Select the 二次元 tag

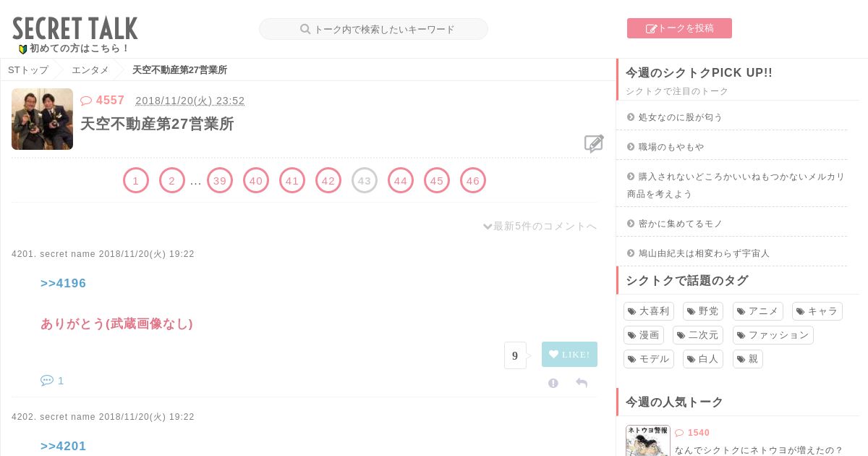tap(698, 335)
